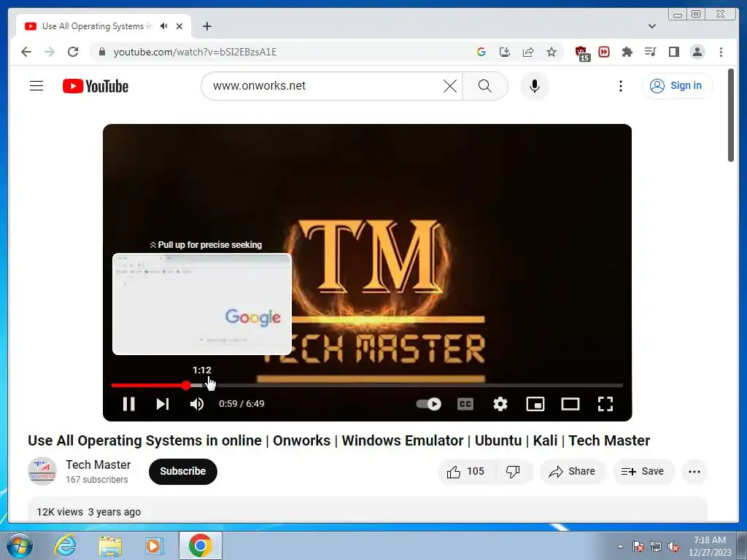Open Google search icon in address bar
The height and width of the screenshot is (560, 747).
[x=481, y=52]
